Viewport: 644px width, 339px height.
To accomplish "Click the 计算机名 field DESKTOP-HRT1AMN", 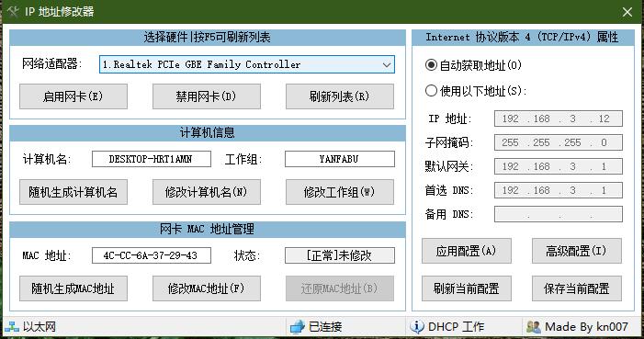I will pyautogui.click(x=152, y=159).
